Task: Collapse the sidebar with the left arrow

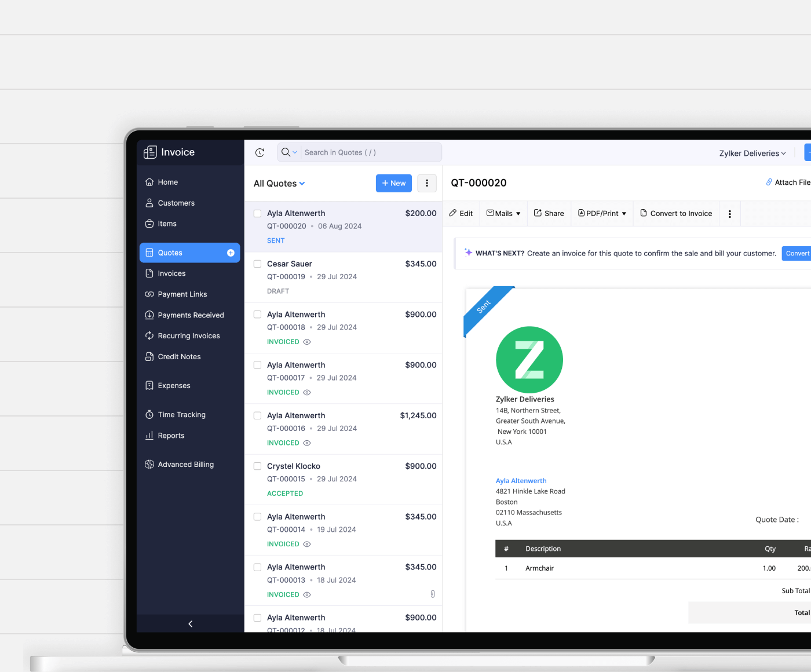Action: [191, 624]
